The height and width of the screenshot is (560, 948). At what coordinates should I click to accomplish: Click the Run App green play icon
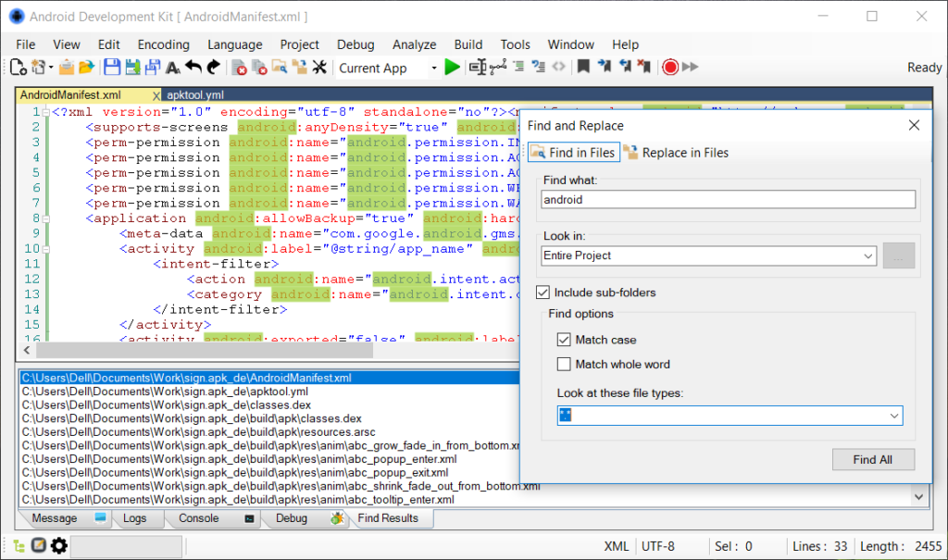[x=453, y=67]
